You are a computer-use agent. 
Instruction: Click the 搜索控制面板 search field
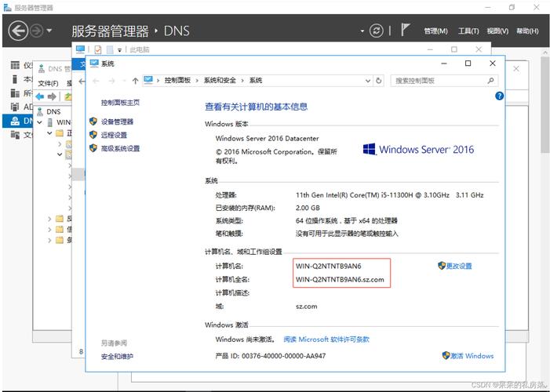438,81
